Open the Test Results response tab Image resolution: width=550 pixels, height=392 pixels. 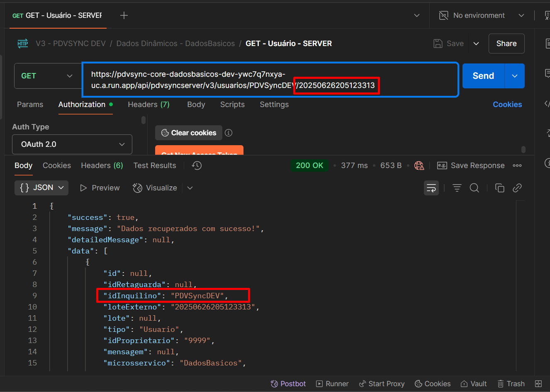155,166
